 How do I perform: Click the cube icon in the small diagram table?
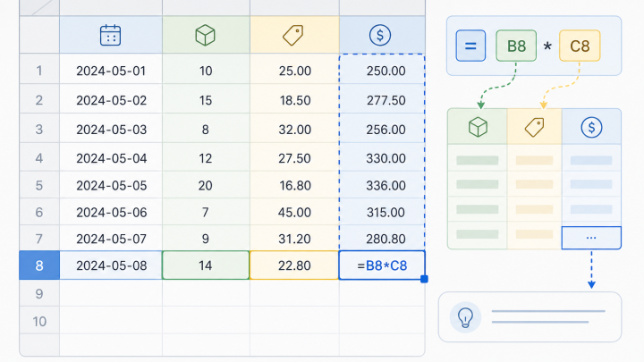[478, 127]
